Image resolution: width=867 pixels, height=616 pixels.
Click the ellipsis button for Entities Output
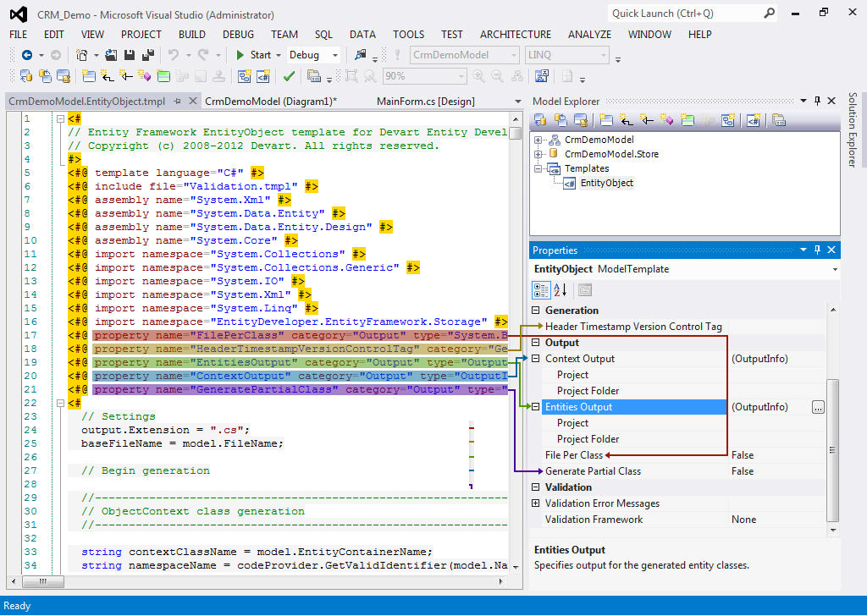(x=817, y=407)
